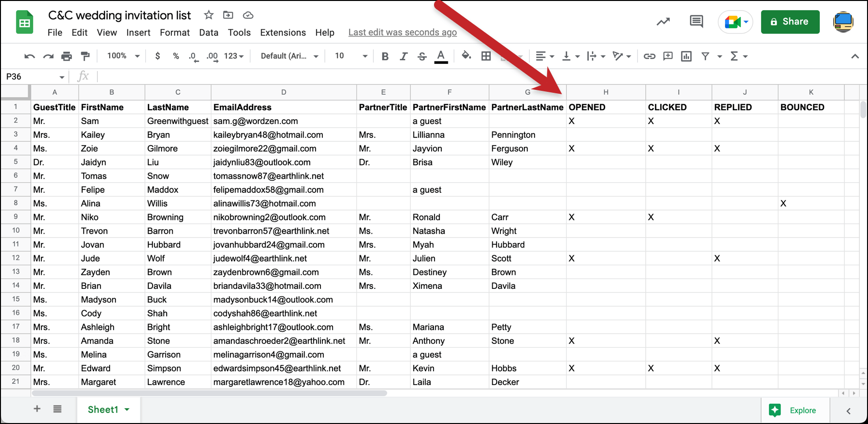The height and width of the screenshot is (424, 868).
Task: Open the Extensions menu
Action: (x=283, y=33)
